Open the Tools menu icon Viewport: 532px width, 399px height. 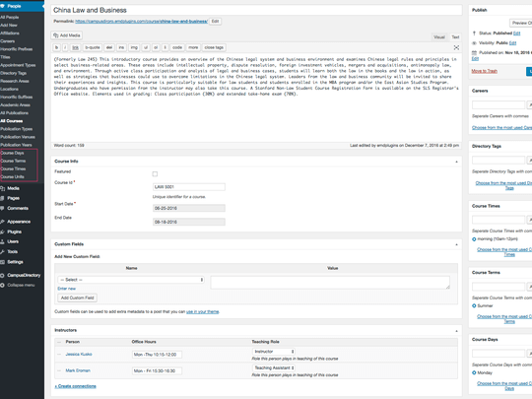click(2, 252)
